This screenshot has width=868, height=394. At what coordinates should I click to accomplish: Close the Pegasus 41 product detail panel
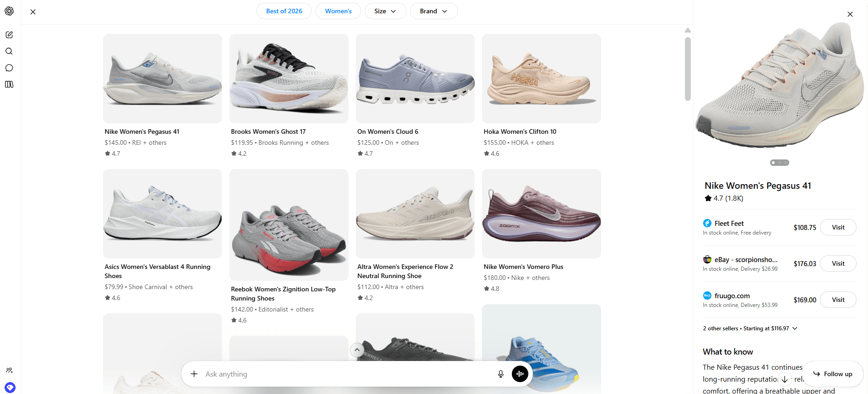(850, 14)
